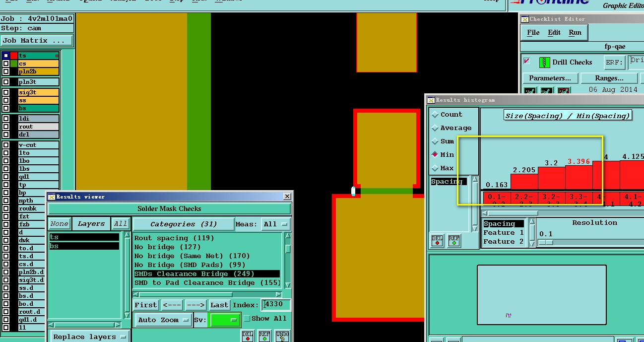
Task: Click the window icon of Results viewer title
Action: (x=52, y=197)
